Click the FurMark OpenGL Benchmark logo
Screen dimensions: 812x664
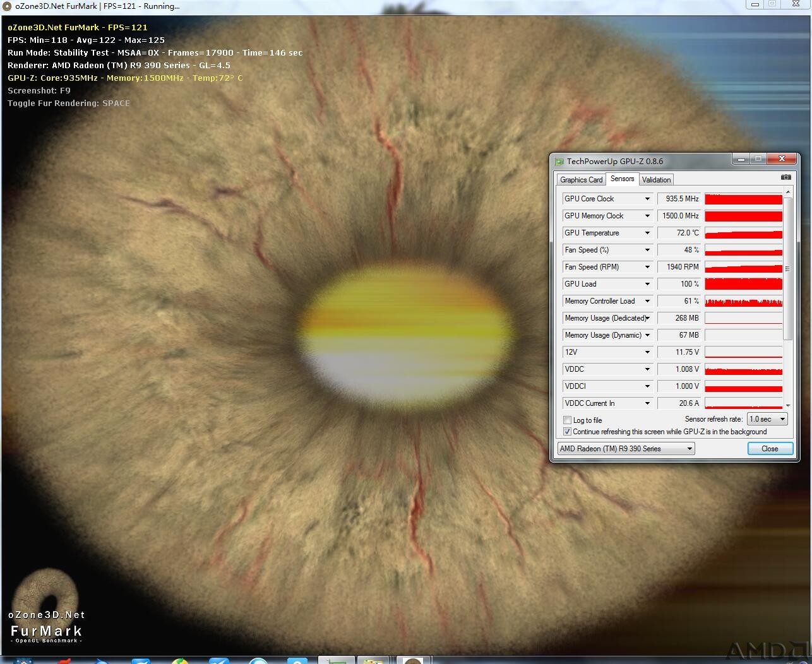(47, 607)
